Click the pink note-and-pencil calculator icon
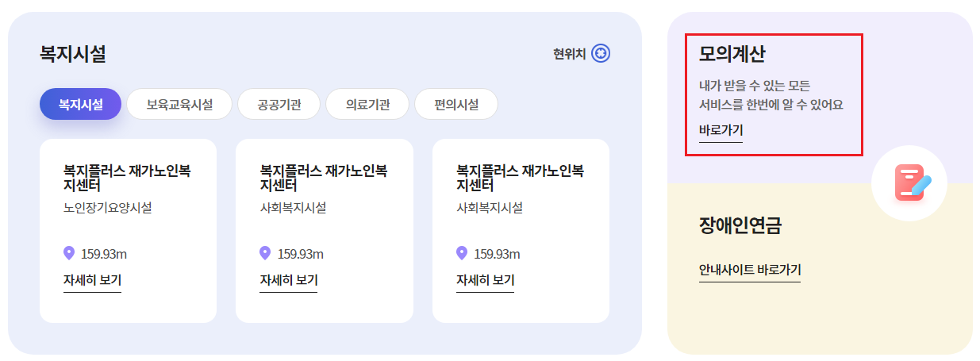Screen dimensions: 980x361 pyautogui.click(x=911, y=182)
